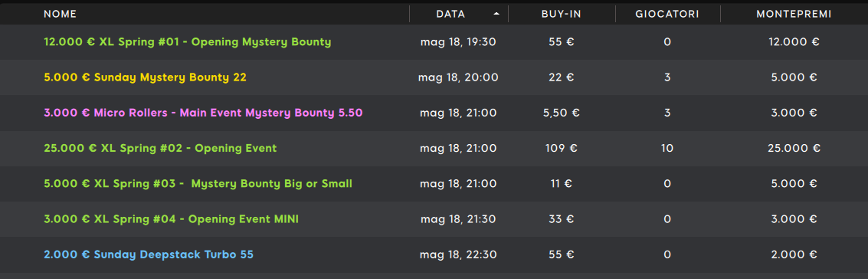Sort list by GIOCATORI column header
868x279 pixels.
tap(667, 14)
